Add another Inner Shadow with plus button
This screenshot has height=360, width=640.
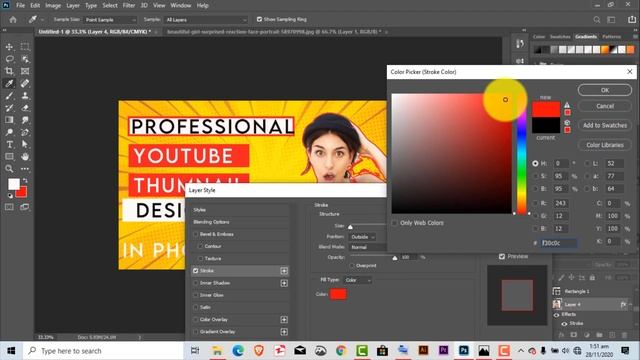pyautogui.click(x=284, y=283)
